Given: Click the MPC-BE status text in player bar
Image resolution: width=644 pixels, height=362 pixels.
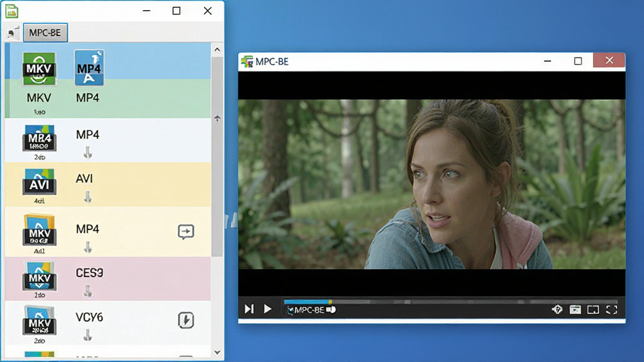Looking at the screenshot, I should pyautogui.click(x=309, y=310).
